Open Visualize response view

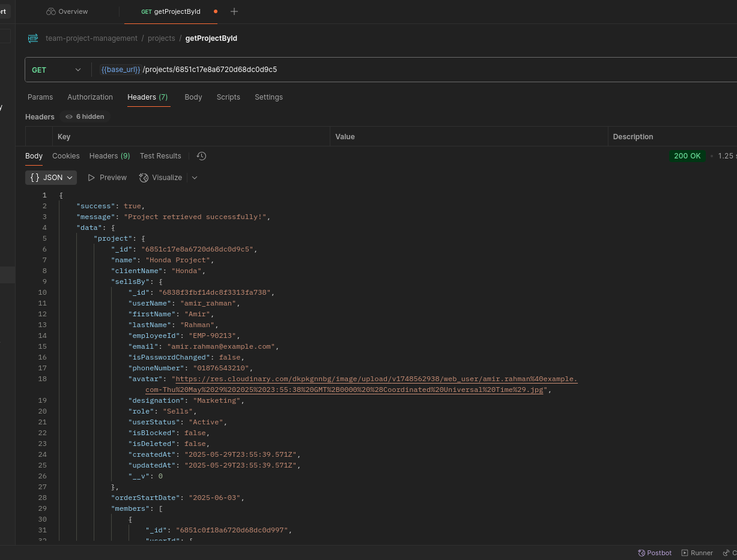[x=160, y=178]
